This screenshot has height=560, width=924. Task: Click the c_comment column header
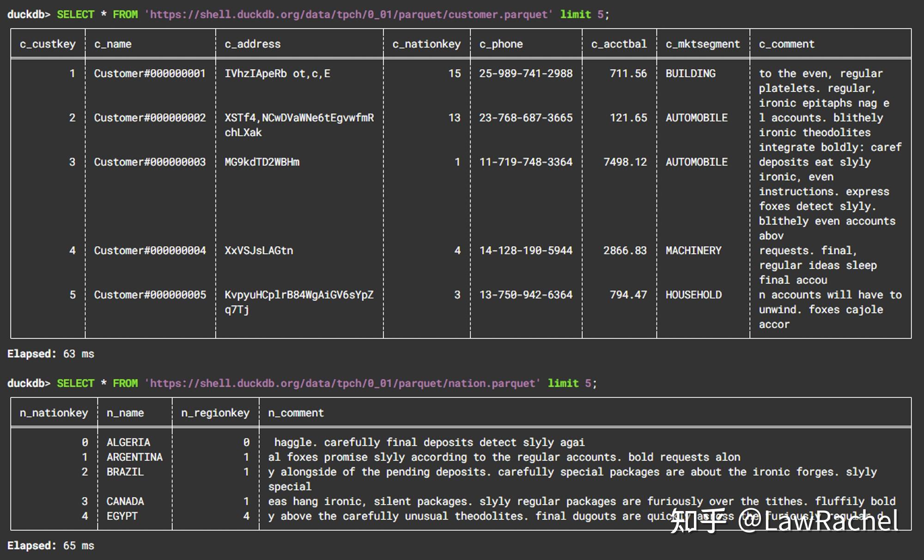(786, 44)
